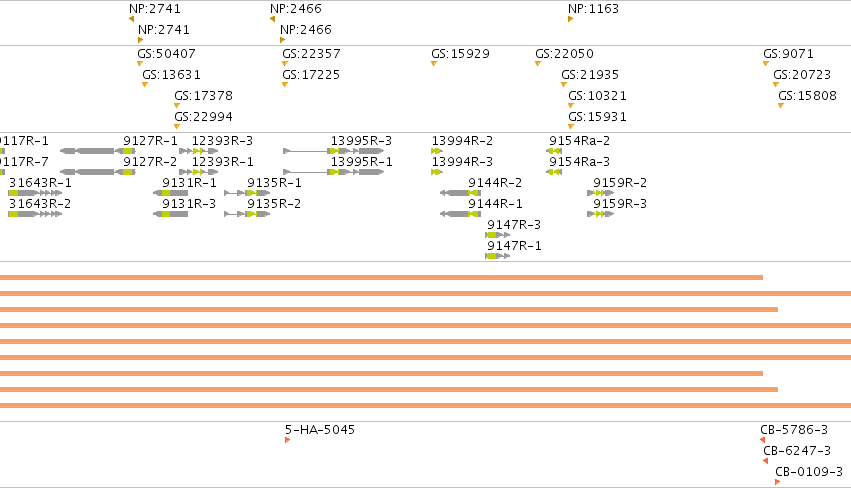Screen dimensions: 851x488
Task: Select the GS:17225 marker triangle
Action: 285,85
